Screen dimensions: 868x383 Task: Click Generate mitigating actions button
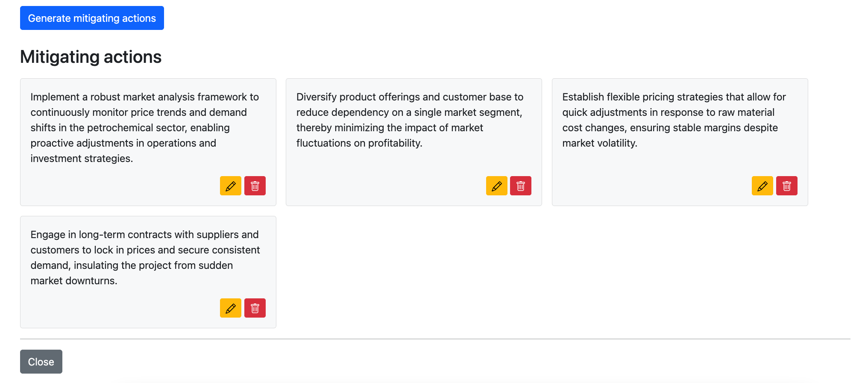point(92,18)
